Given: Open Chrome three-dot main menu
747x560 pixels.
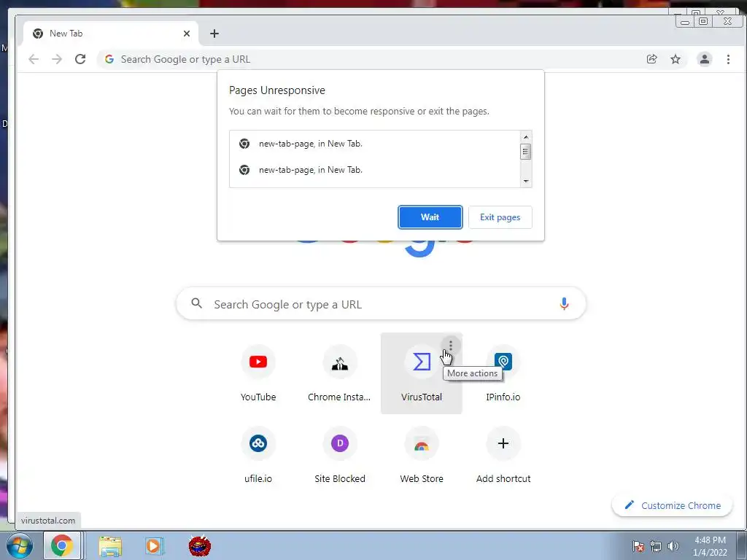Looking at the screenshot, I should [728, 59].
